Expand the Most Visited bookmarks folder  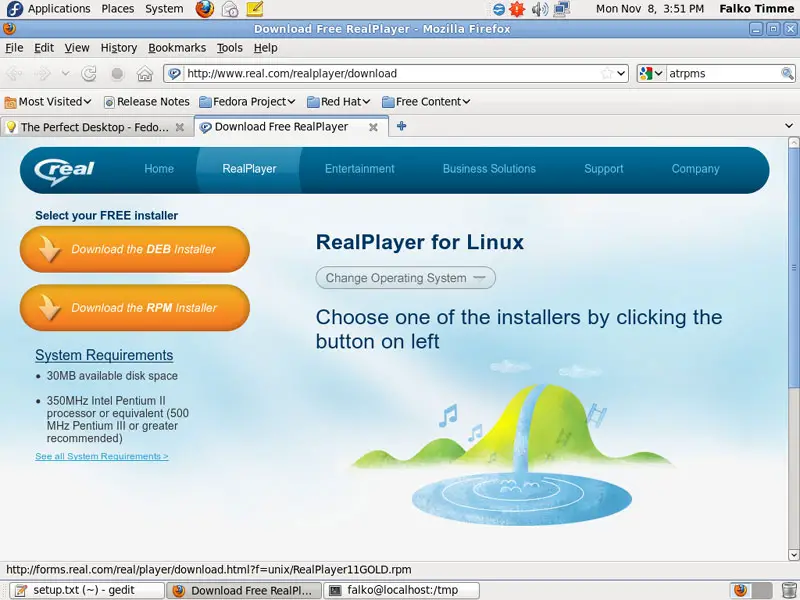(x=48, y=102)
